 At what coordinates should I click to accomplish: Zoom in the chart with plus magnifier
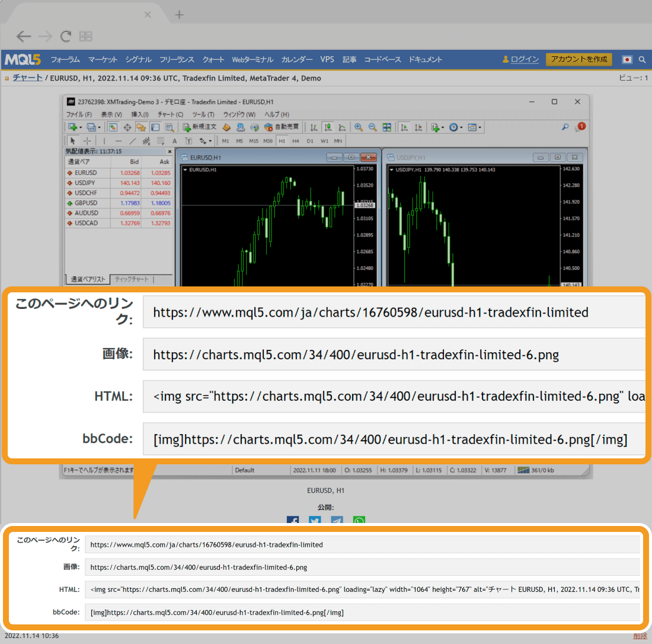tap(359, 127)
